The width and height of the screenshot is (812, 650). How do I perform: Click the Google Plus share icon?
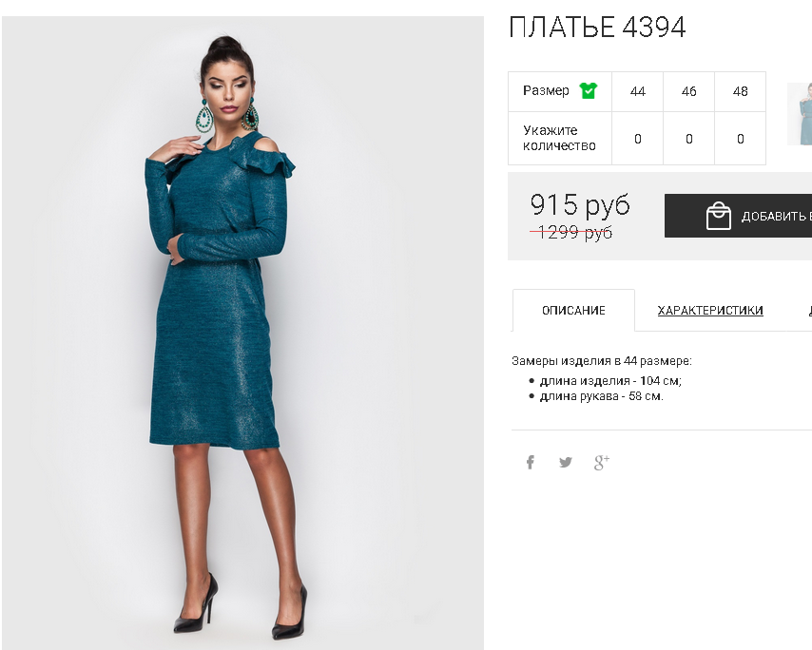pos(602,462)
